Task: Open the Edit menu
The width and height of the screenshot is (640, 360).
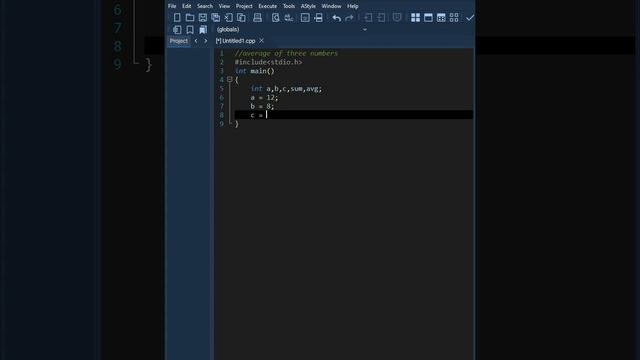Action: (187, 6)
